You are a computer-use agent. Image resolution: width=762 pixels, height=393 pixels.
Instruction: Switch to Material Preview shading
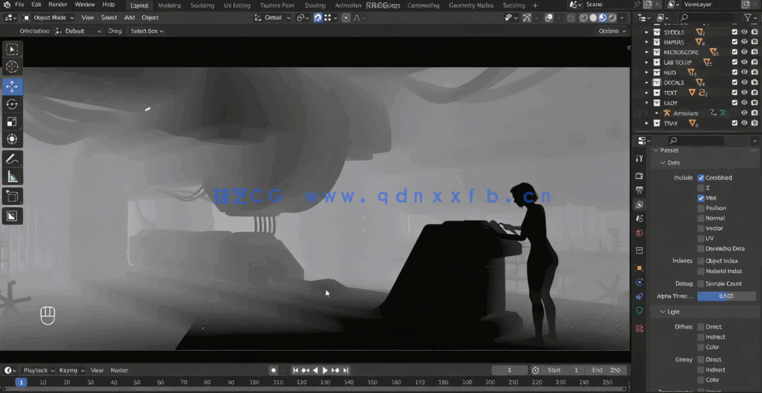coord(603,18)
